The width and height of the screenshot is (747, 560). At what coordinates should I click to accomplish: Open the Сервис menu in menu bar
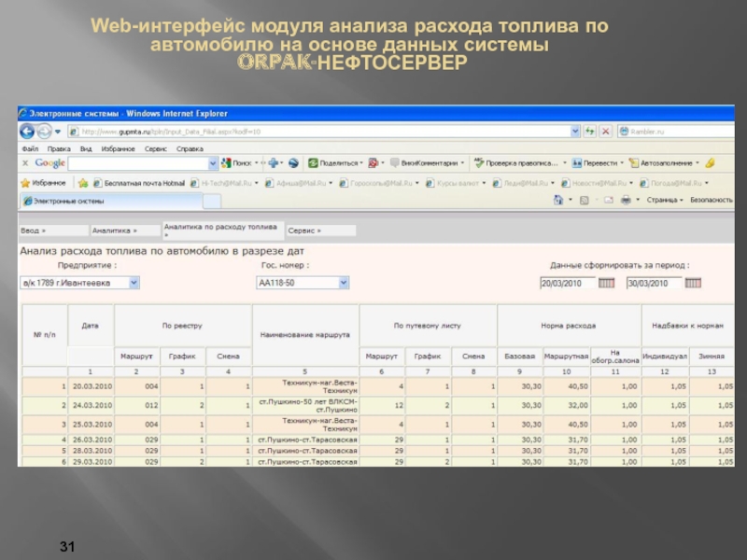pyautogui.click(x=156, y=148)
